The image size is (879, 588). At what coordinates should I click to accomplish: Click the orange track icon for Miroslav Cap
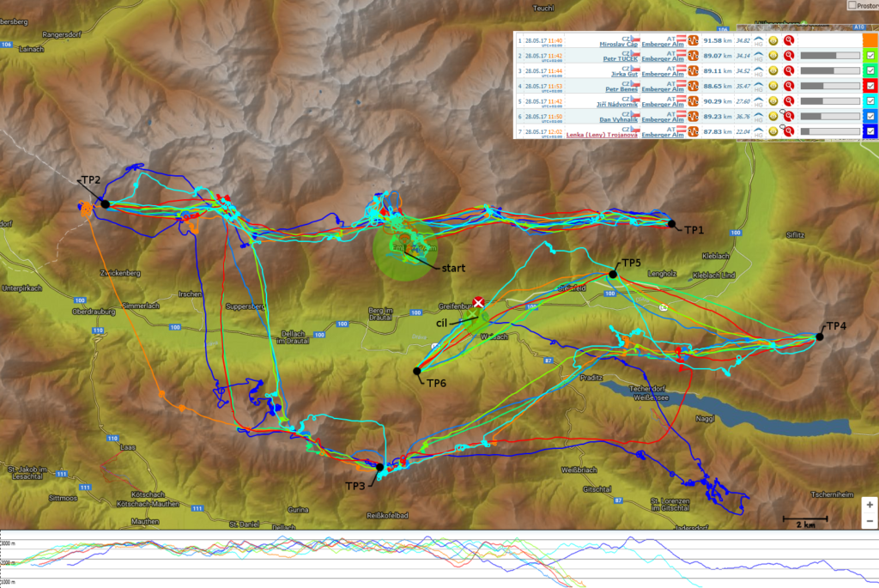click(x=691, y=40)
